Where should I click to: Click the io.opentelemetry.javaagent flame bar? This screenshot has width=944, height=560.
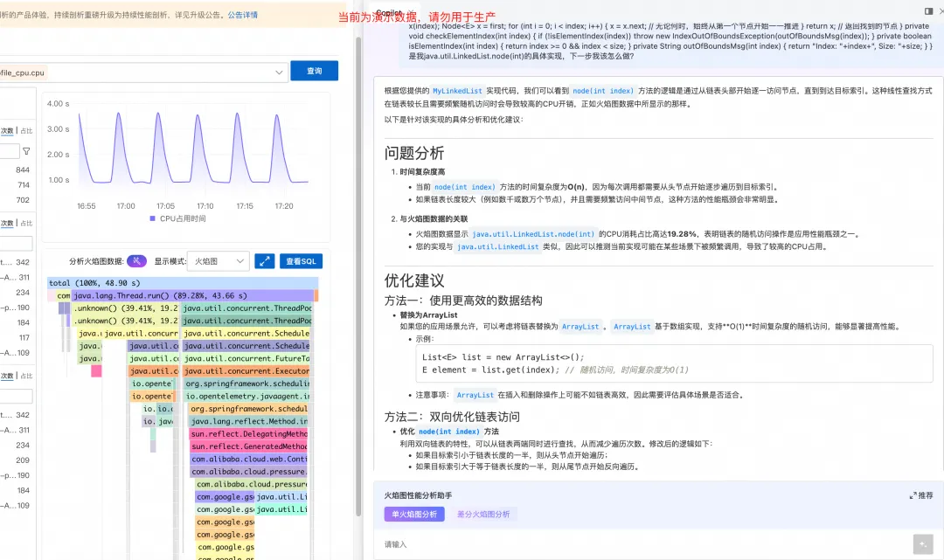(246, 397)
